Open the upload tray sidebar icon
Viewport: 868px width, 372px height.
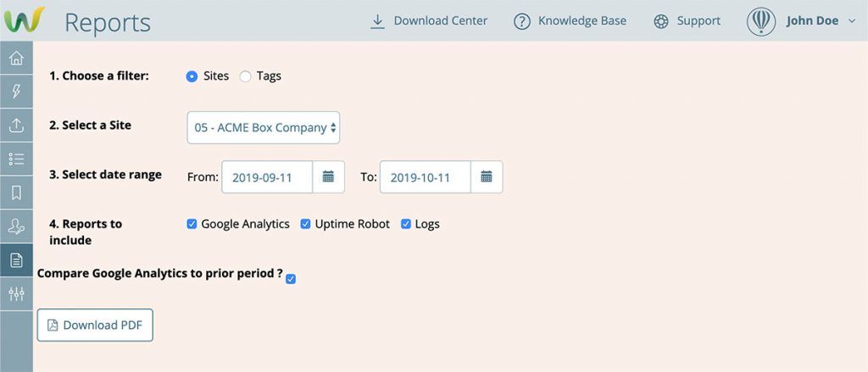[x=16, y=125]
